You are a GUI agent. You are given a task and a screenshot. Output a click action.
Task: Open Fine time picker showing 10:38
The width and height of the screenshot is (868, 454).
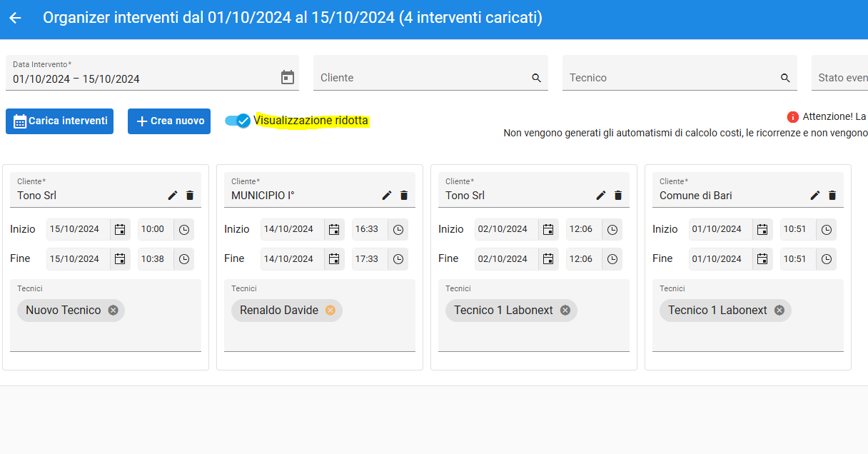[x=184, y=259]
